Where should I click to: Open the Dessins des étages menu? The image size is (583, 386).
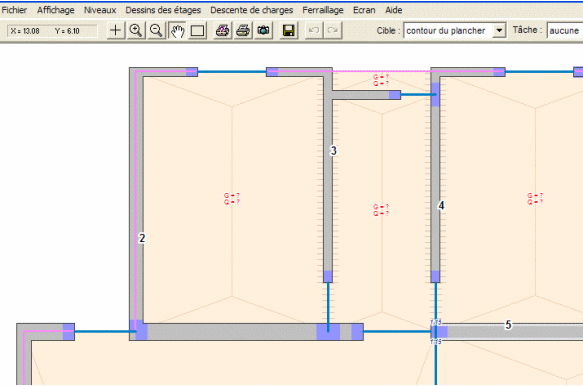(x=163, y=10)
